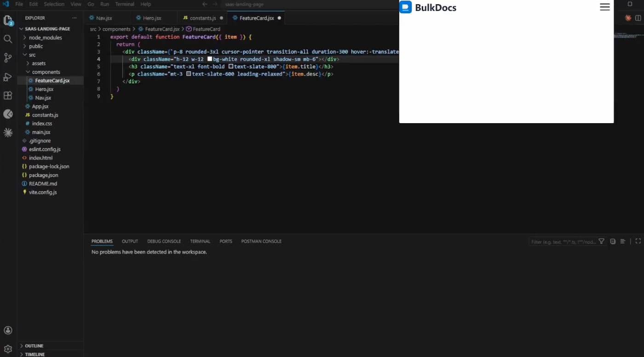Toggle the Problems view as table/tree

pos(623,241)
